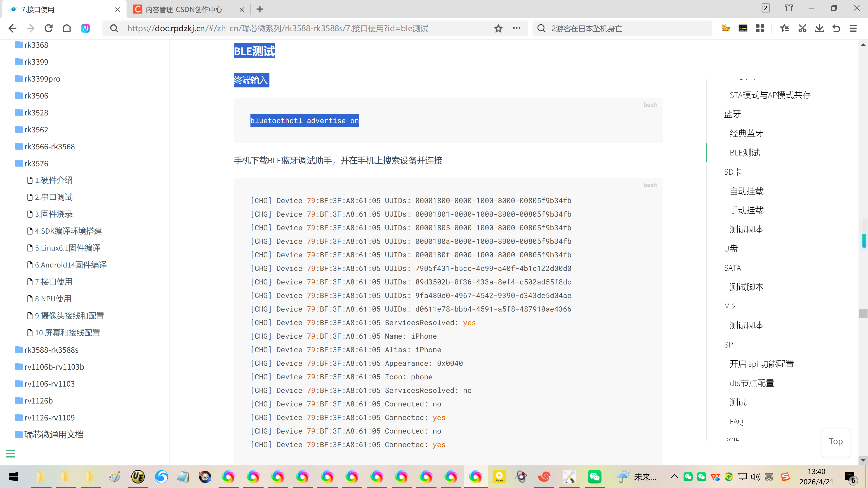Viewport: 868px width, 488px height.
Task: Click the search magnifier in search box
Action: coord(541,28)
